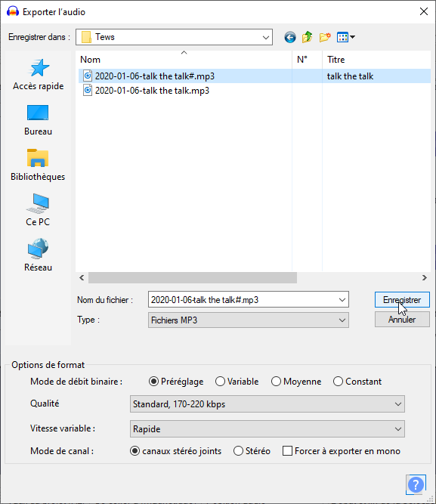Image resolution: width=436 pixels, height=504 pixels.
Task: Select Variable bit rate mode
Action: 237,382
